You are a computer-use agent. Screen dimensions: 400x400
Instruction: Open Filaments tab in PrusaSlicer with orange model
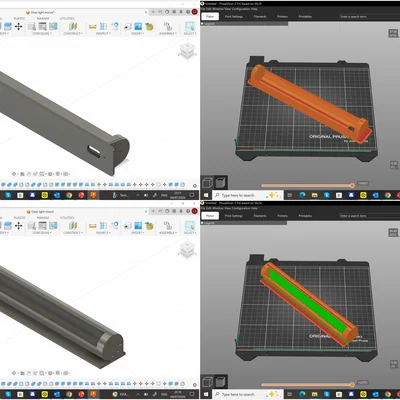coord(260,16)
